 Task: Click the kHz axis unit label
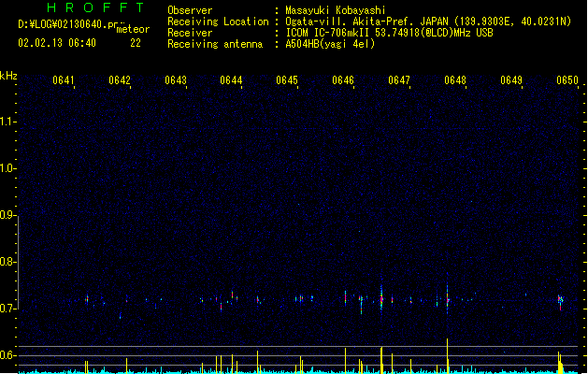click(x=8, y=76)
